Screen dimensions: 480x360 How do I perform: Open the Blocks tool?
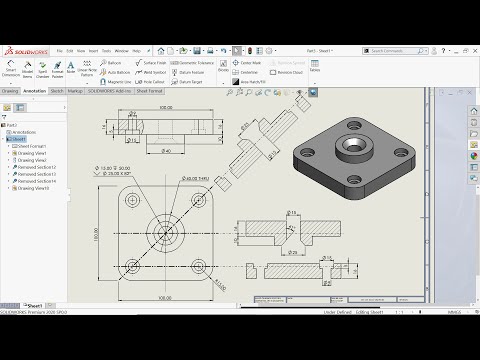pyautogui.click(x=223, y=66)
